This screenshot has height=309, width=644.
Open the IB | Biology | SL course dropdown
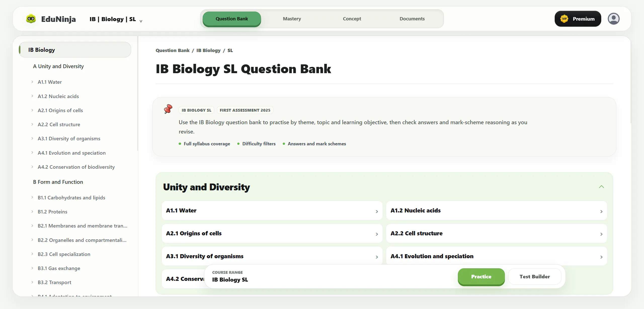(116, 19)
